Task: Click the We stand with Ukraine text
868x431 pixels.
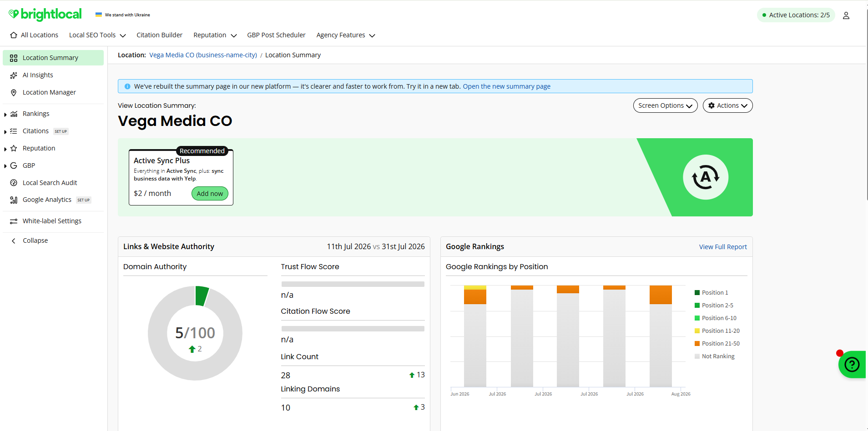Action: [127, 15]
